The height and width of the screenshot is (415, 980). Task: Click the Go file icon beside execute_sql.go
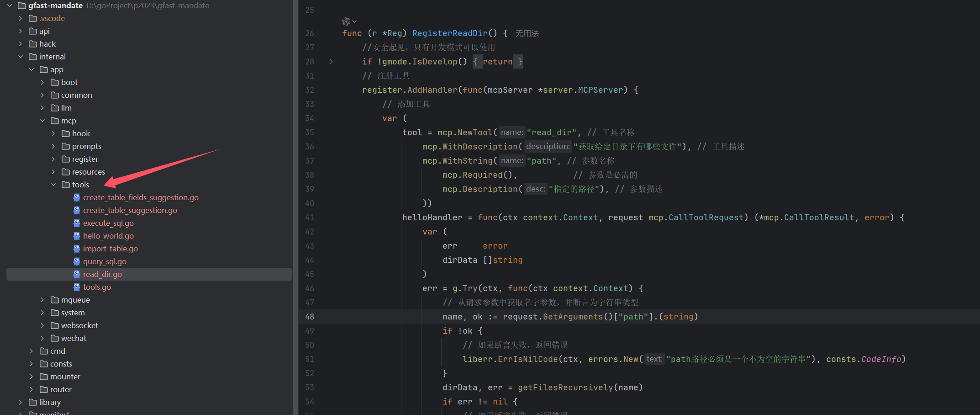coord(77,223)
